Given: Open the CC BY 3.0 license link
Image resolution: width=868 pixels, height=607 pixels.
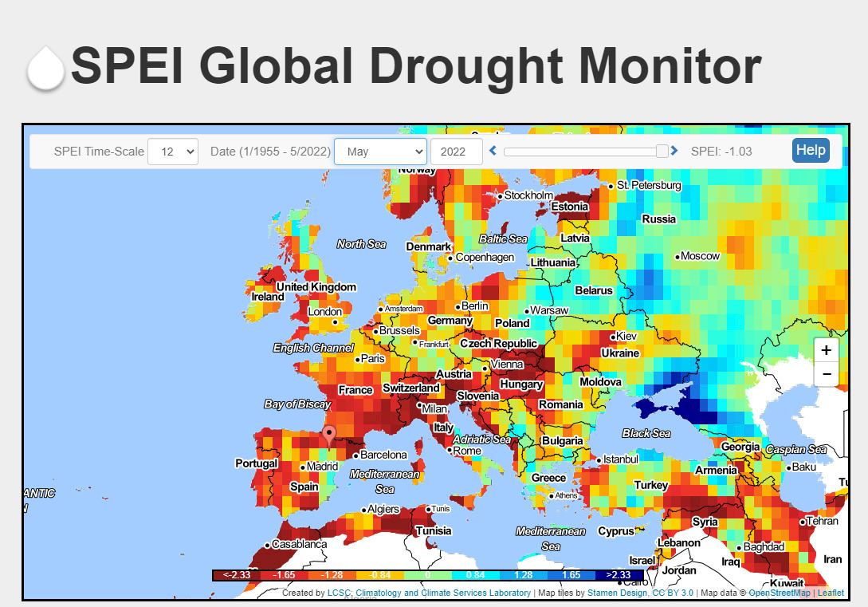Looking at the screenshot, I should point(674,593).
